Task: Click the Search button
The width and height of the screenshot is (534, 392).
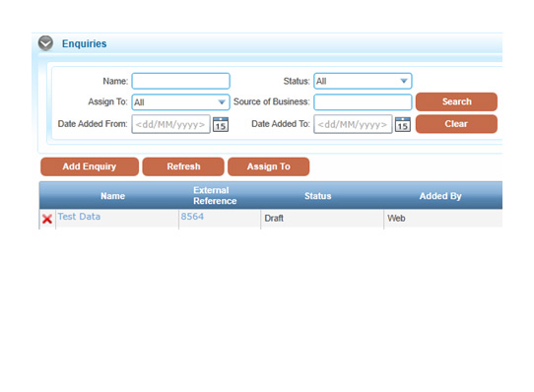Action: point(456,101)
